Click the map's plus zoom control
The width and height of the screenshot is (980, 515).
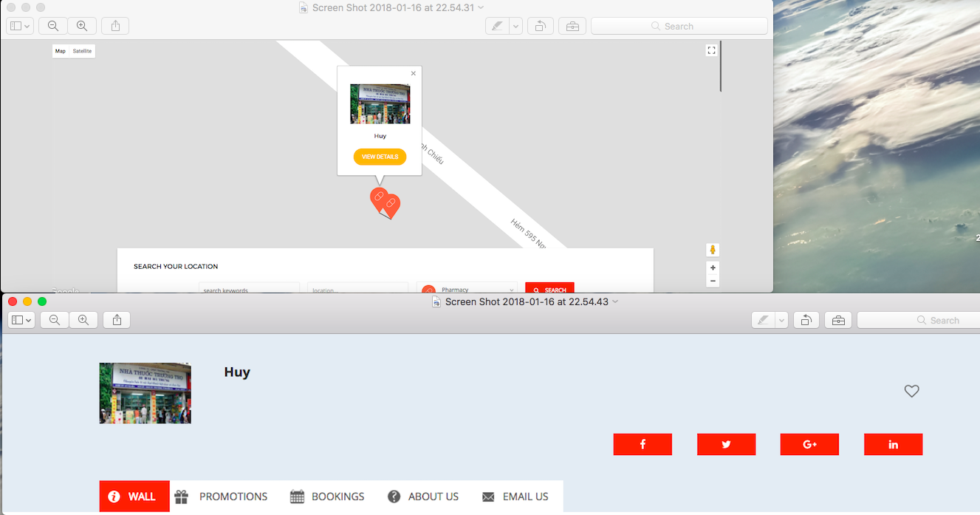pyautogui.click(x=713, y=267)
